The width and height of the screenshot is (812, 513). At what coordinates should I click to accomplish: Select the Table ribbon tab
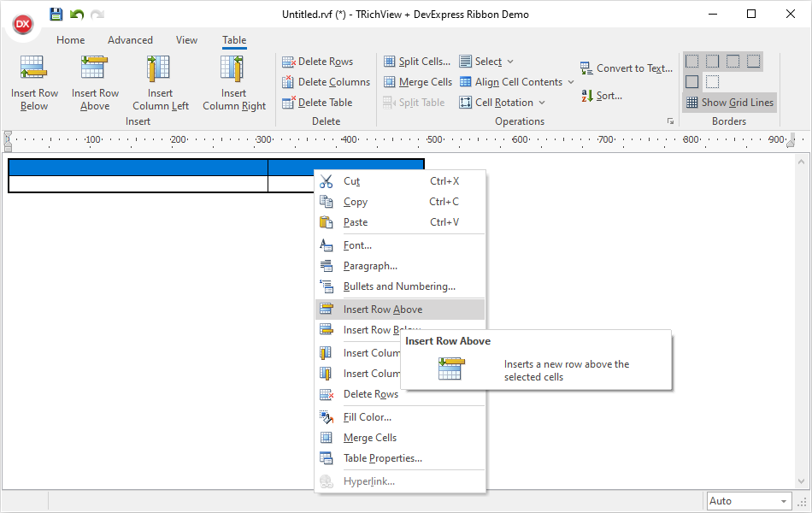(234, 40)
